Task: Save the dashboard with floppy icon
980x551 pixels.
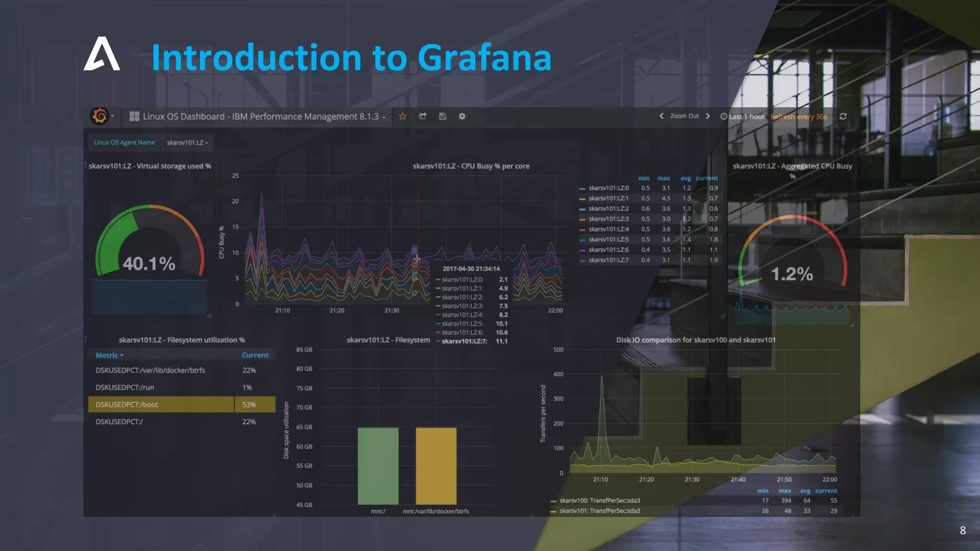Action: (x=443, y=116)
